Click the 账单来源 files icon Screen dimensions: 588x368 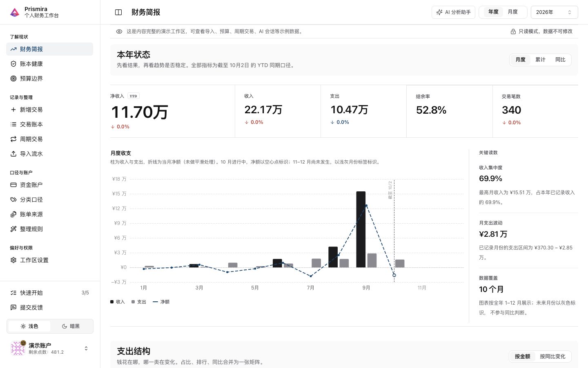13,214
